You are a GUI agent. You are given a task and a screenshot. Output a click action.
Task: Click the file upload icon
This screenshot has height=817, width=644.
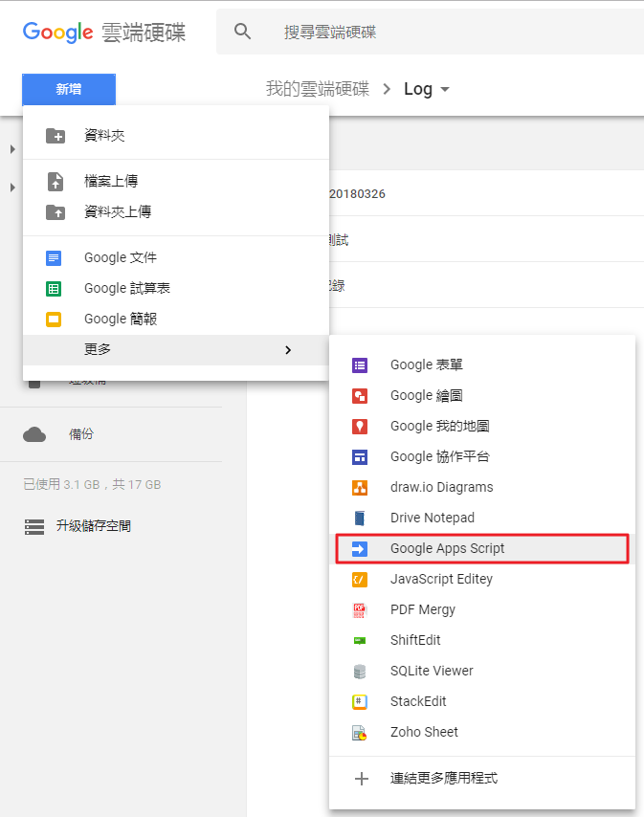(56, 182)
